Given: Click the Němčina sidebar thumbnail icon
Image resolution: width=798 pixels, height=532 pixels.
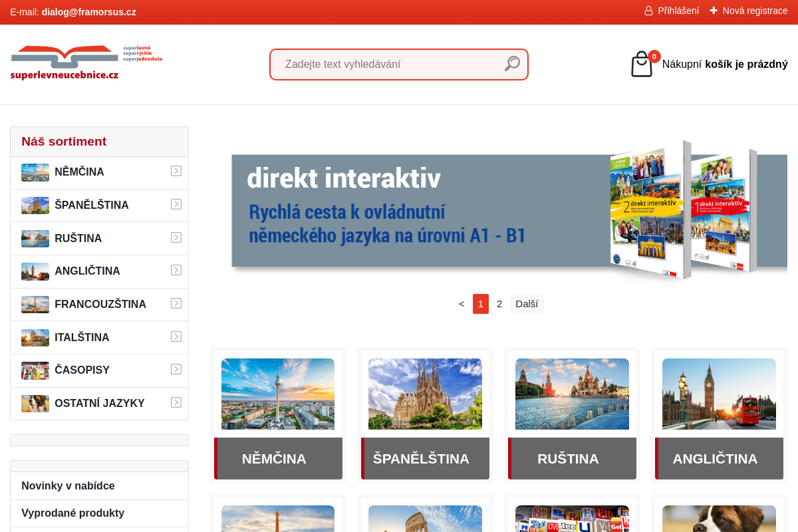Looking at the screenshot, I should tap(35, 172).
